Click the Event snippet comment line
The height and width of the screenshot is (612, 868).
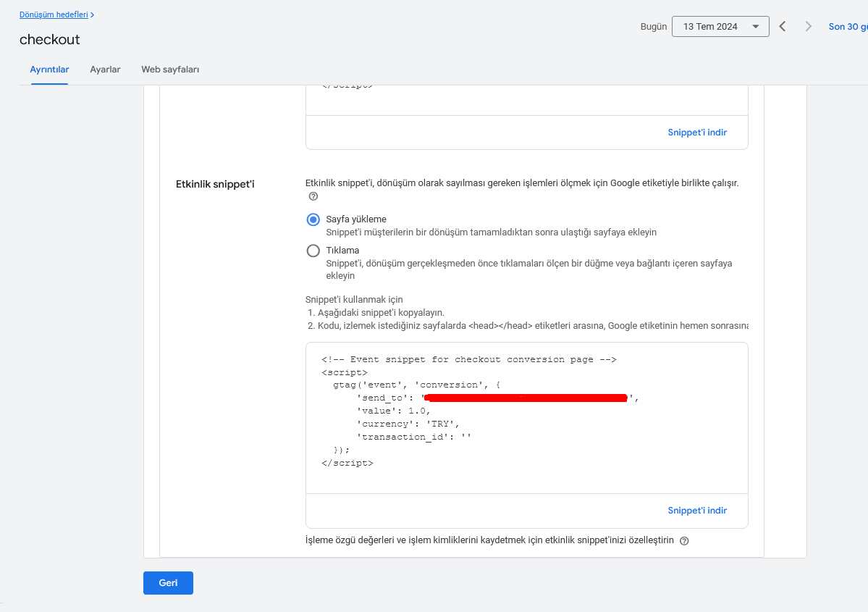pos(469,359)
